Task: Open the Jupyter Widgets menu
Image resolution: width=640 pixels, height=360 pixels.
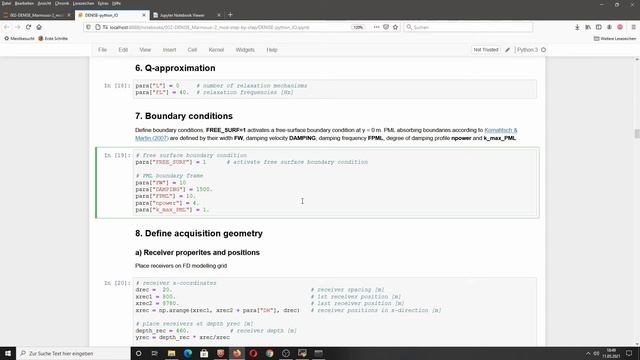Action: [x=245, y=50]
